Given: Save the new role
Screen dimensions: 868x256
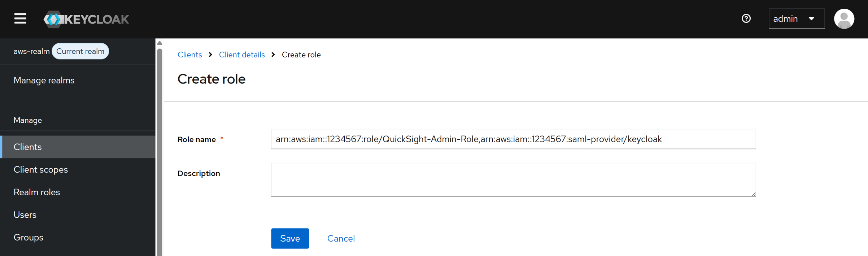Looking at the screenshot, I should pyautogui.click(x=290, y=238).
